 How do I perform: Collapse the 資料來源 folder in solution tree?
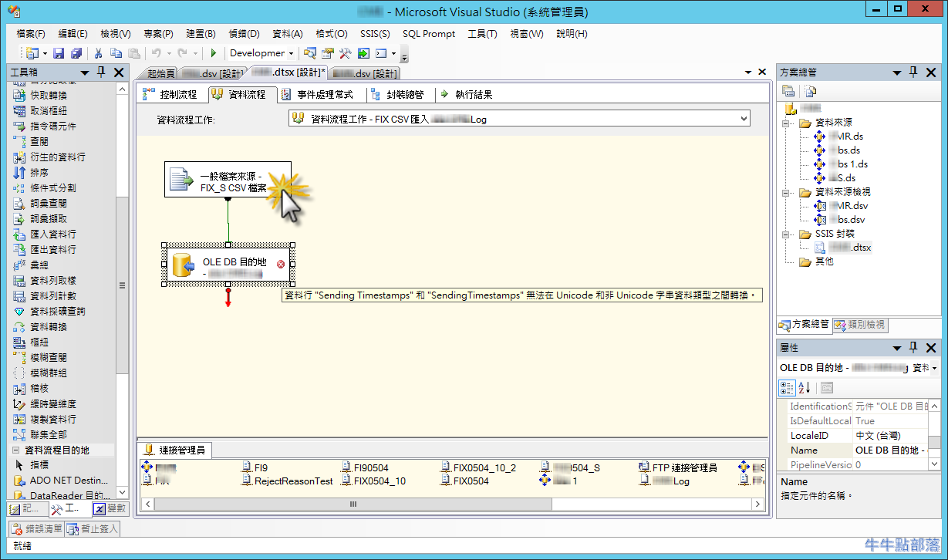(787, 123)
